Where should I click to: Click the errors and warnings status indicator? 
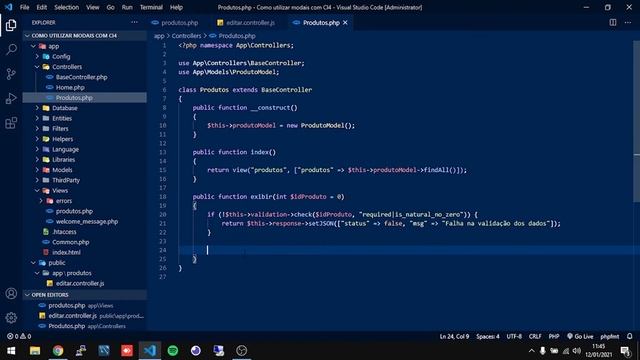coord(19,336)
